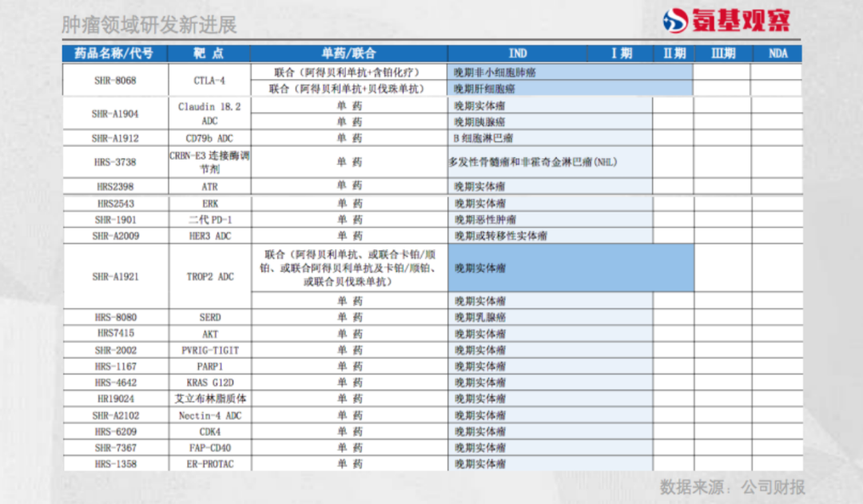
Task: Click the 药品名称/代号 column header
Action: (x=115, y=54)
